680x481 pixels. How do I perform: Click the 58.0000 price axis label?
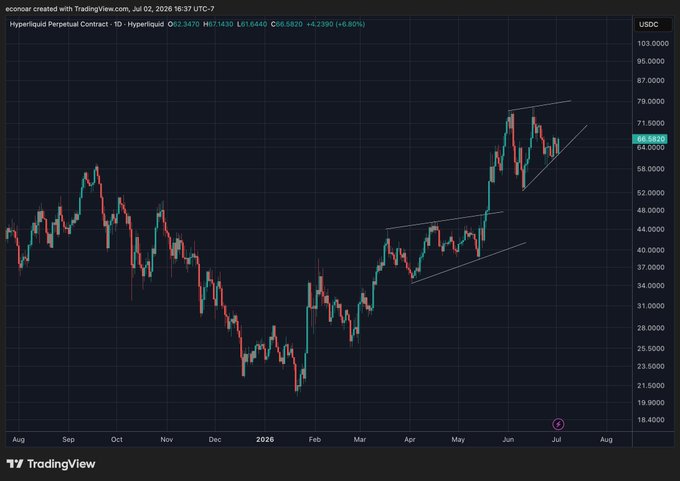pos(651,169)
